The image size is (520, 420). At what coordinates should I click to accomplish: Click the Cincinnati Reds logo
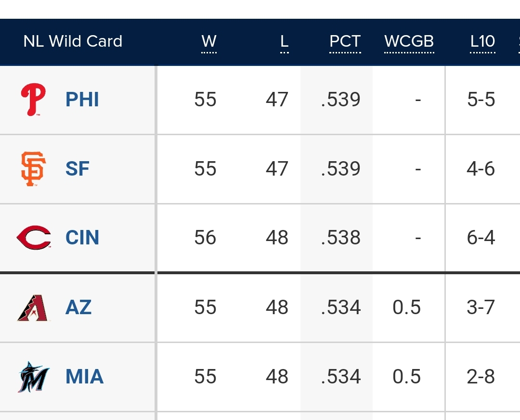click(x=33, y=238)
